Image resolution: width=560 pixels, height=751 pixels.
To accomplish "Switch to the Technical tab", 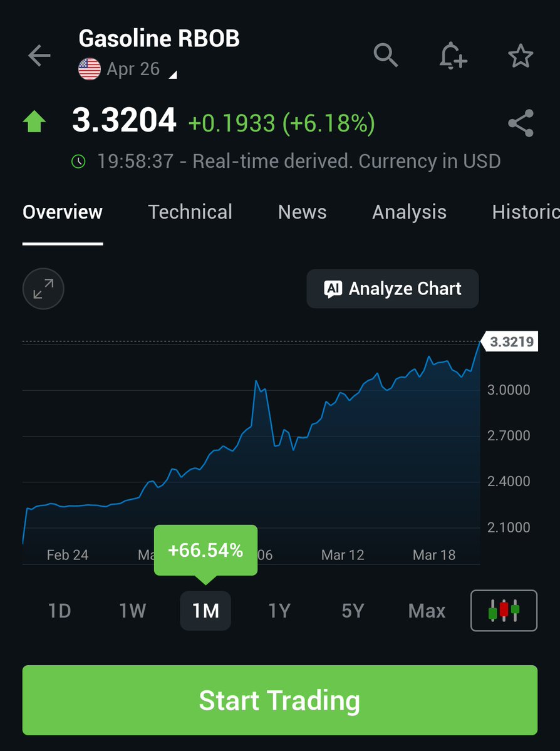I will point(190,212).
